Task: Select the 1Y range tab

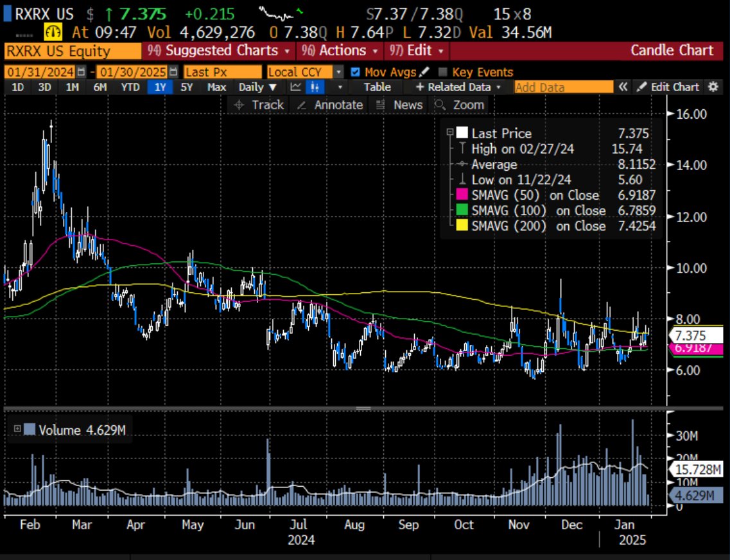Action: pos(160,87)
